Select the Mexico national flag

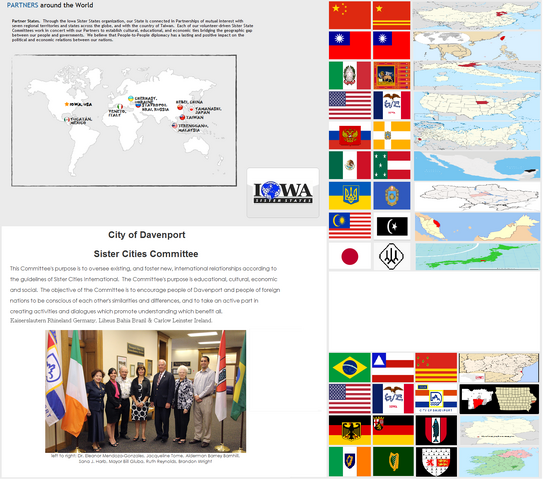[350, 165]
